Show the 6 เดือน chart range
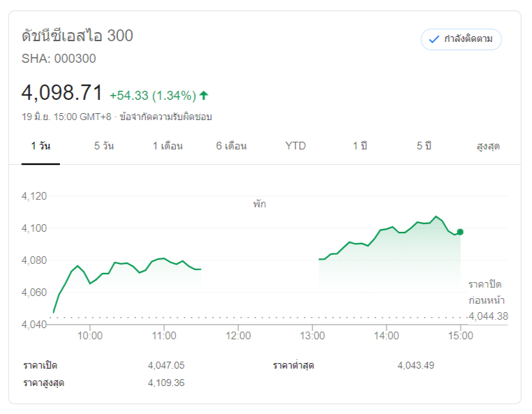The image size is (532, 414). [231, 147]
